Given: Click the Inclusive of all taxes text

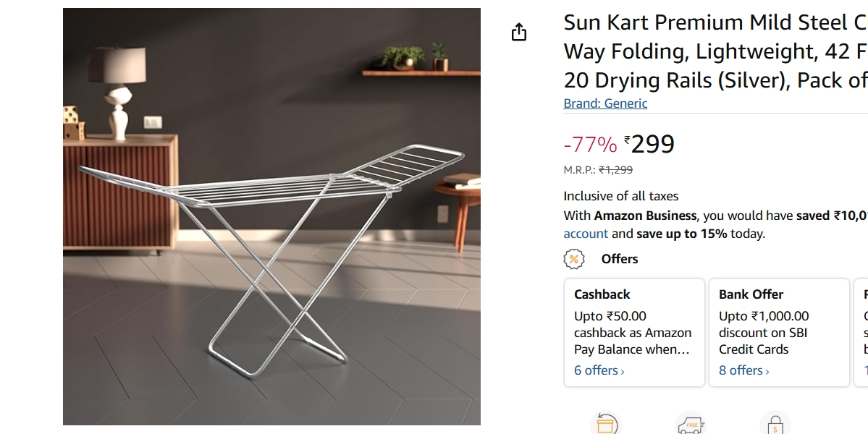Looking at the screenshot, I should [x=621, y=195].
